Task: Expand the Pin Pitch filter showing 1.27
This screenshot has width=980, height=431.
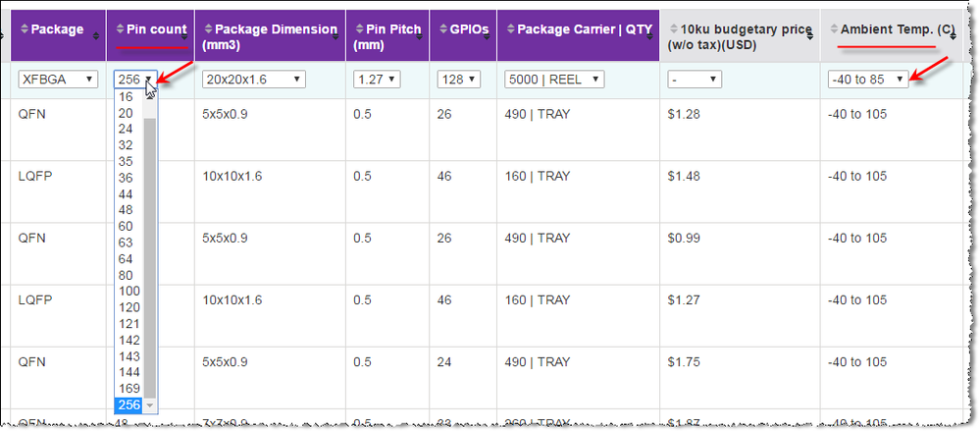Action: [x=377, y=79]
